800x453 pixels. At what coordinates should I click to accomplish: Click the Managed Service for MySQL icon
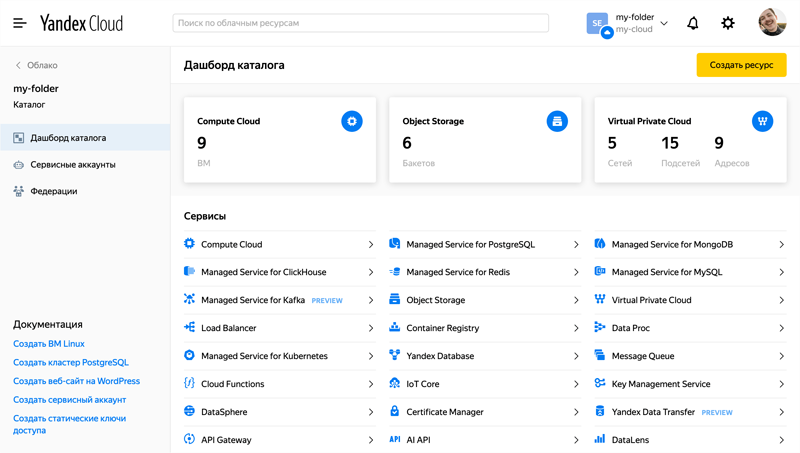point(600,271)
